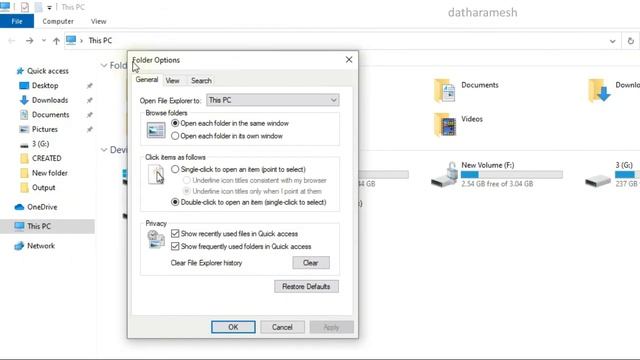The image size is (640, 360).
Task: Click the New Volume (F:) label
Action: 488,165
